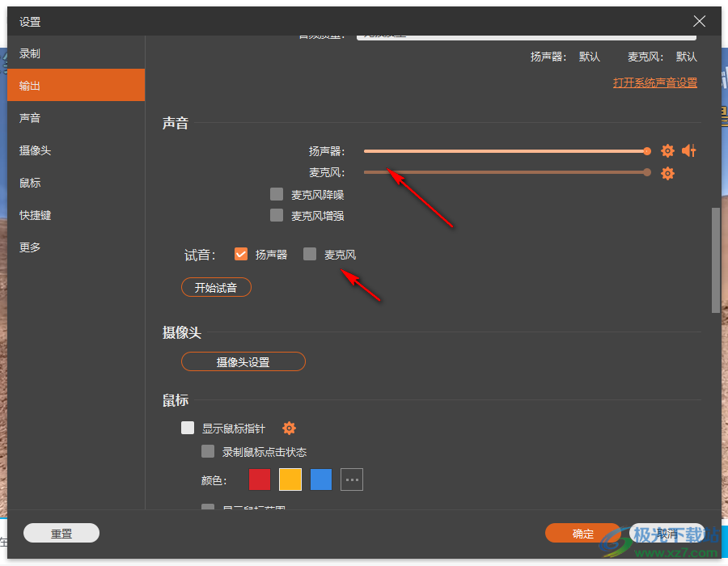Click 颜色: label text
This screenshot has width=728, height=566.
tap(214, 480)
